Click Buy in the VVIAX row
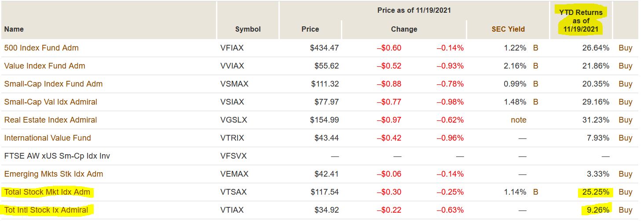644x221 pixels. coord(625,65)
